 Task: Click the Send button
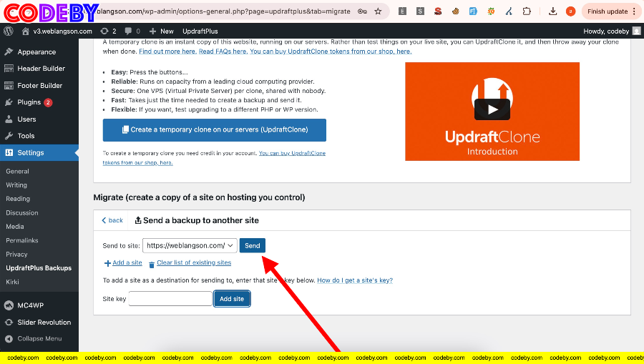pos(252,245)
